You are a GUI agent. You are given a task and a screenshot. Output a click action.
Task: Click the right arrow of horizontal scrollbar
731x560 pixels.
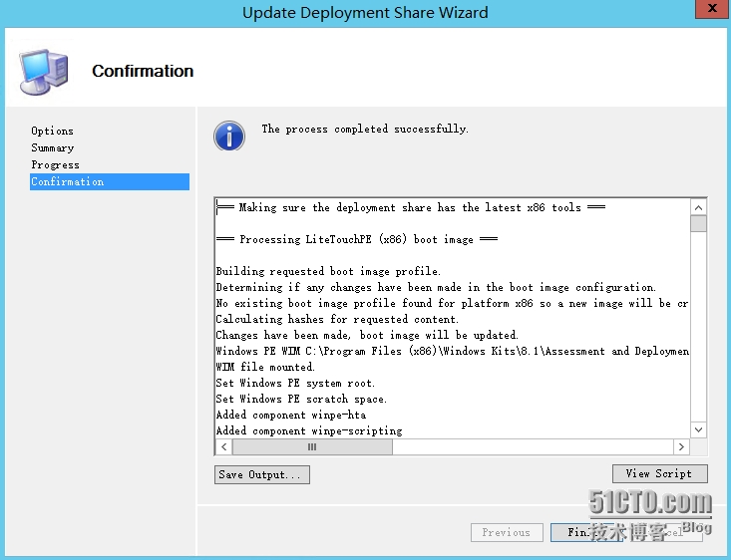[x=681, y=447]
